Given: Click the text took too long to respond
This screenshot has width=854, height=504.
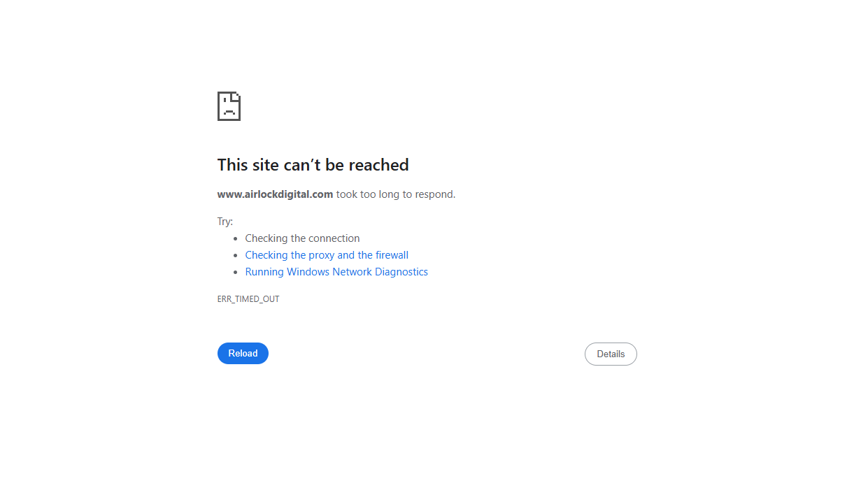Looking at the screenshot, I should point(396,194).
